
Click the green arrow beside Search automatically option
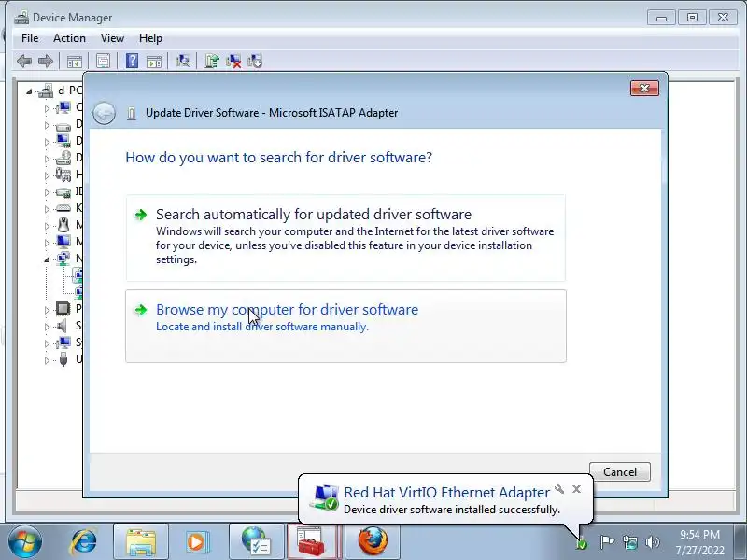(141, 215)
